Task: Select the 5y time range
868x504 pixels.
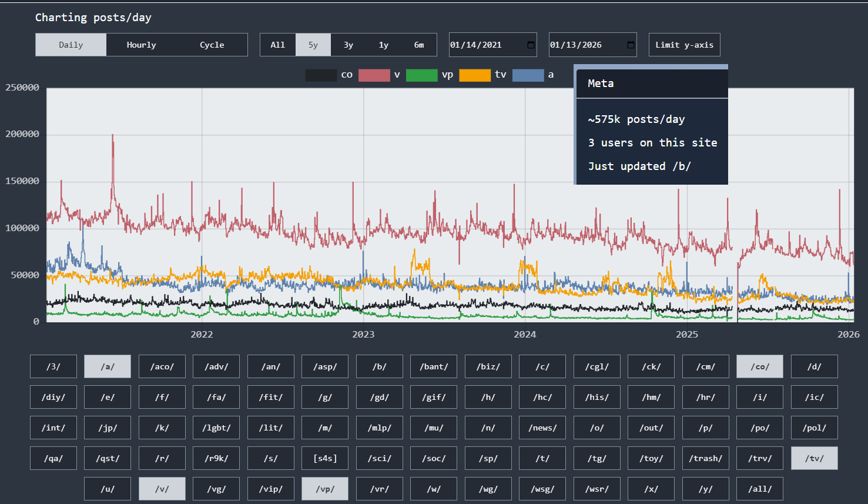Action: [x=313, y=45]
